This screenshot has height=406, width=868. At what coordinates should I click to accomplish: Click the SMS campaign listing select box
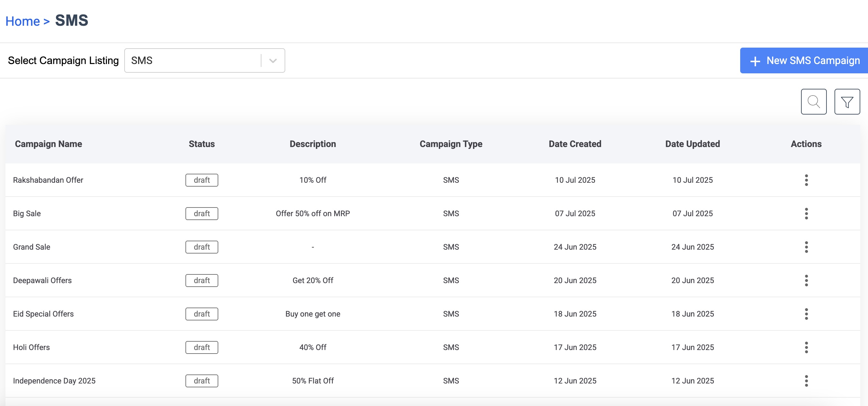[x=192, y=60]
